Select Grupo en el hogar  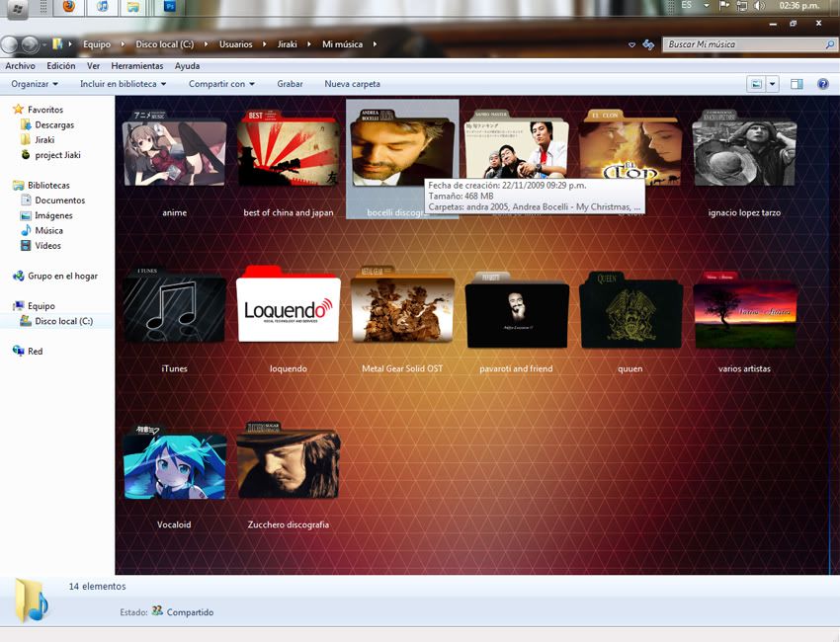point(62,276)
